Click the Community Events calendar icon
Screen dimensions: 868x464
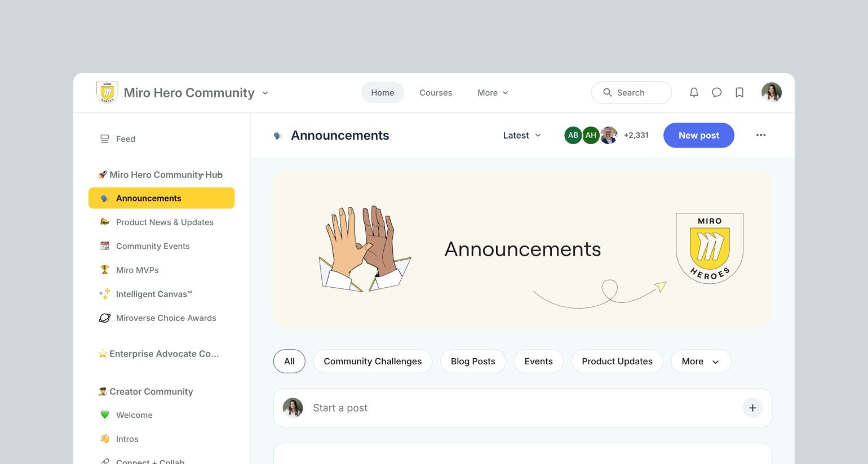pyautogui.click(x=104, y=246)
